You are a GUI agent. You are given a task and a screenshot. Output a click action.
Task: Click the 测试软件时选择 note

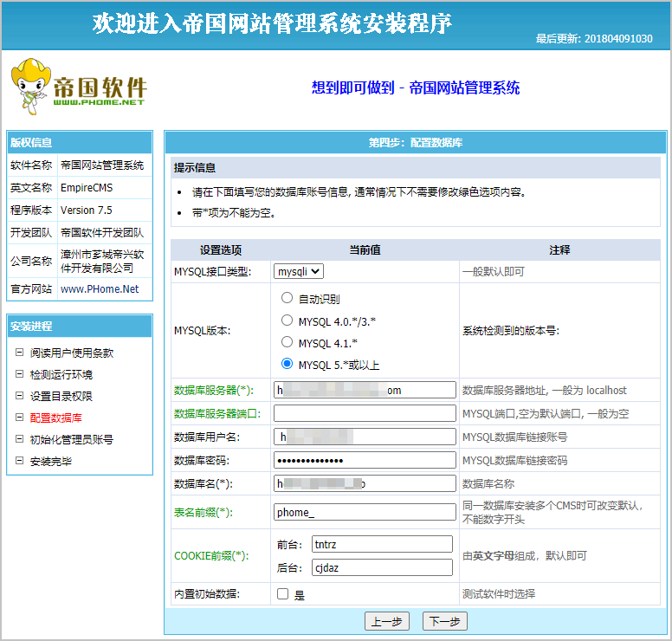pyautogui.click(x=499, y=594)
